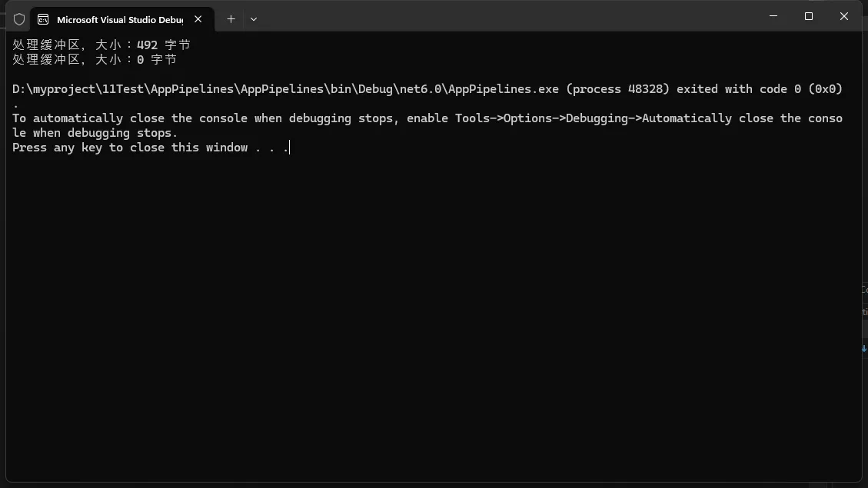Screen dimensions: 868x488
Task: Click the "exited with code 0" text
Action: (x=738, y=89)
